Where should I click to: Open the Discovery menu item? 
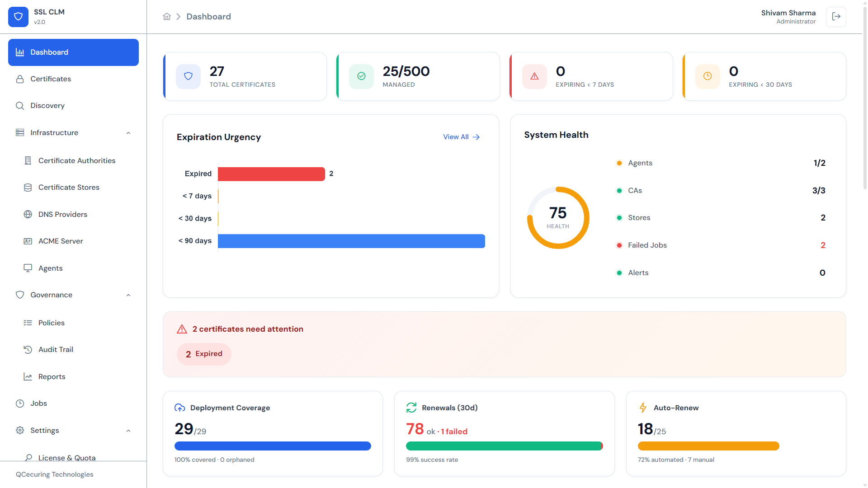(73, 106)
